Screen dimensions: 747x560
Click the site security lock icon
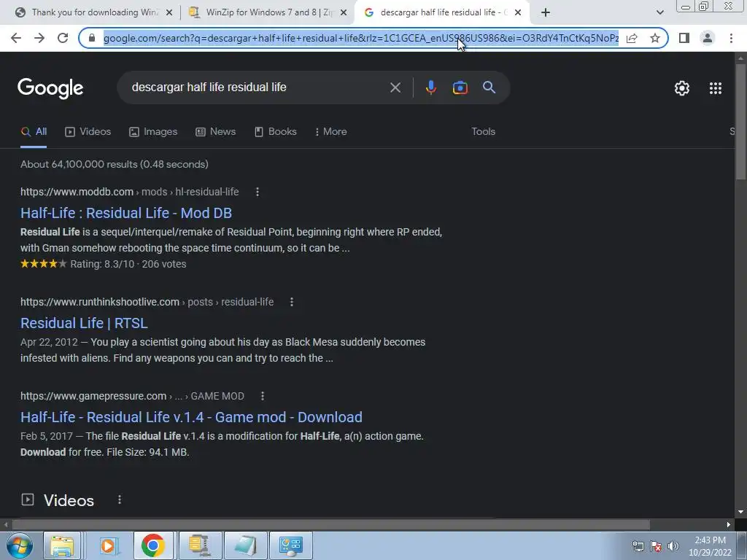click(x=92, y=38)
